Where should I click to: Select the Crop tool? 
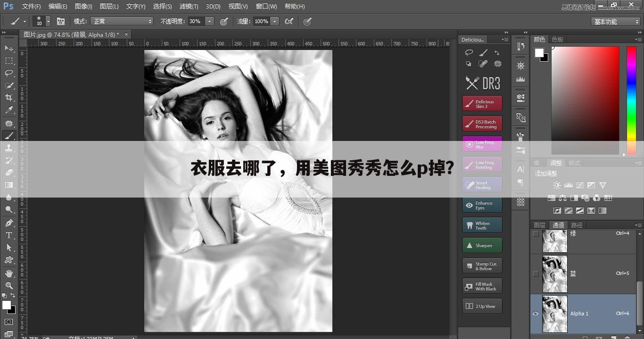pos(9,98)
